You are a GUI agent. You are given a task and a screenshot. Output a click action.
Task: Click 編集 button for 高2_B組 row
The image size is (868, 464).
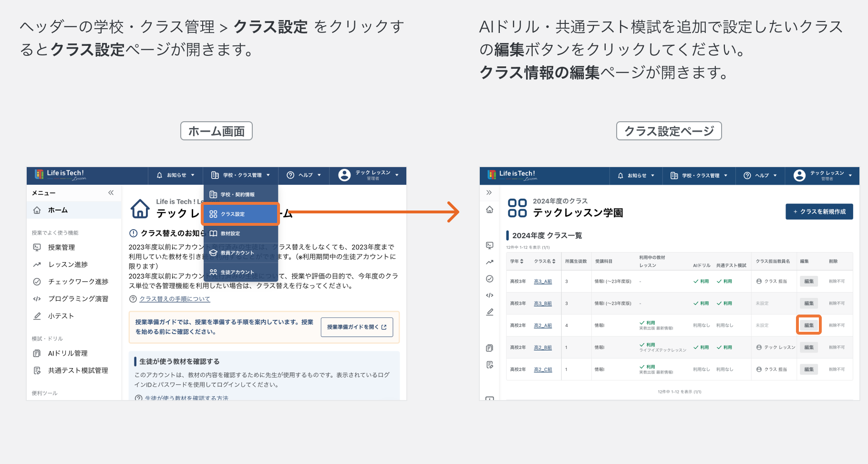coord(809,348)
